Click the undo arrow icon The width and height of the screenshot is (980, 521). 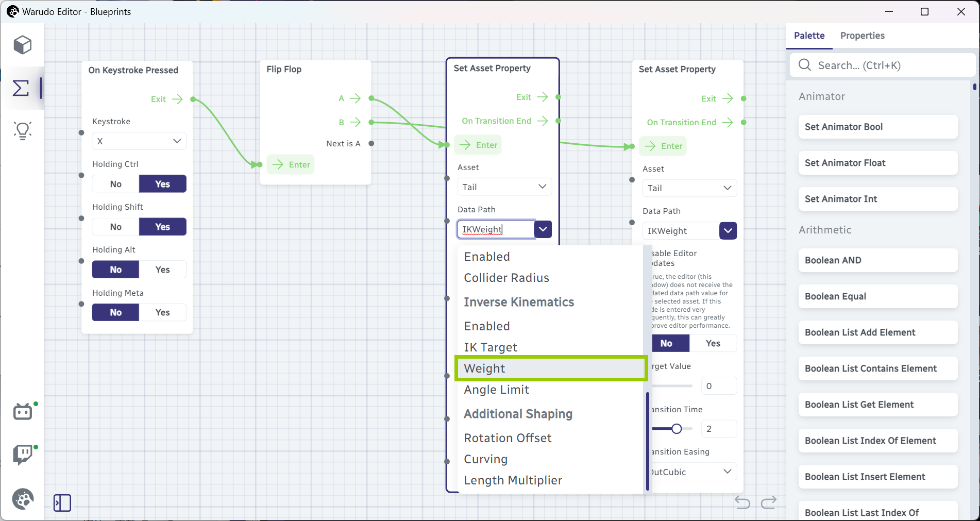coord(742,502)
